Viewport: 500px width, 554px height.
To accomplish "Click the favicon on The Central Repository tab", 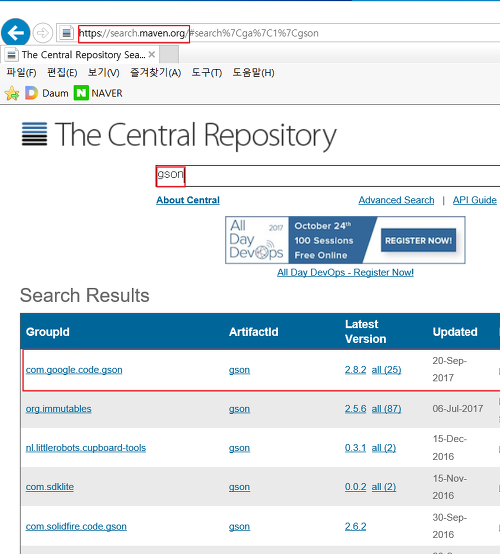I will point(11,55).
